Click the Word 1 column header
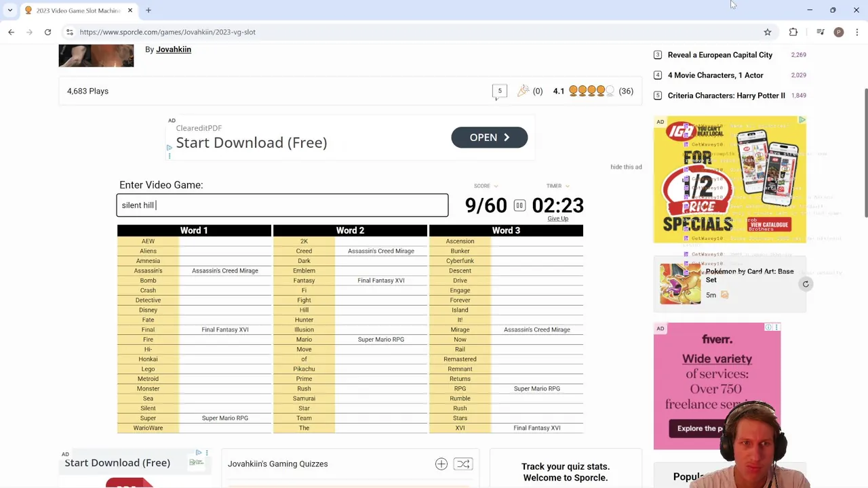868x488 pixels. [x=194, y=230]
